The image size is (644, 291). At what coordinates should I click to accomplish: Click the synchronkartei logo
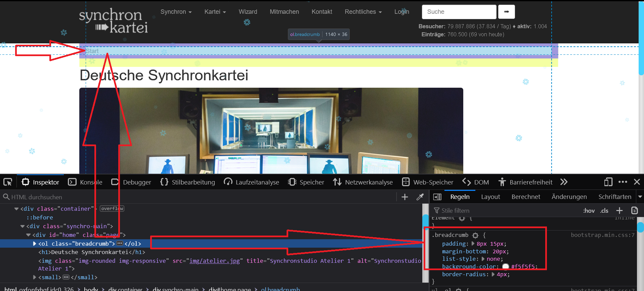(x=113, y=21)
